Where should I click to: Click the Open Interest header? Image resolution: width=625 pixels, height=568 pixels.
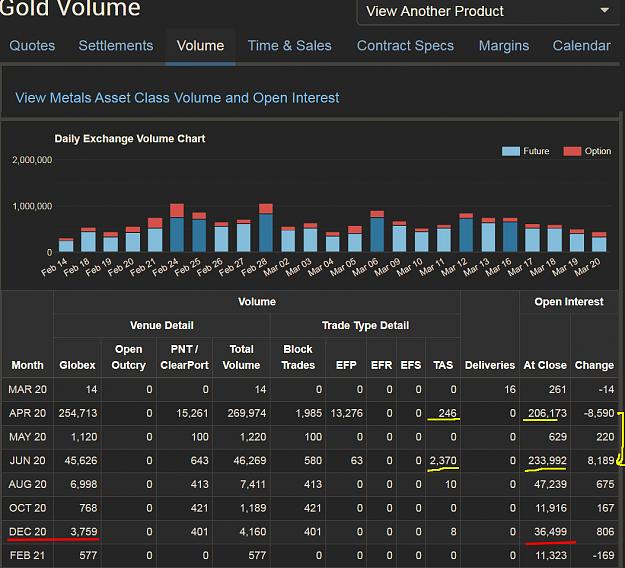coord(569,302)
